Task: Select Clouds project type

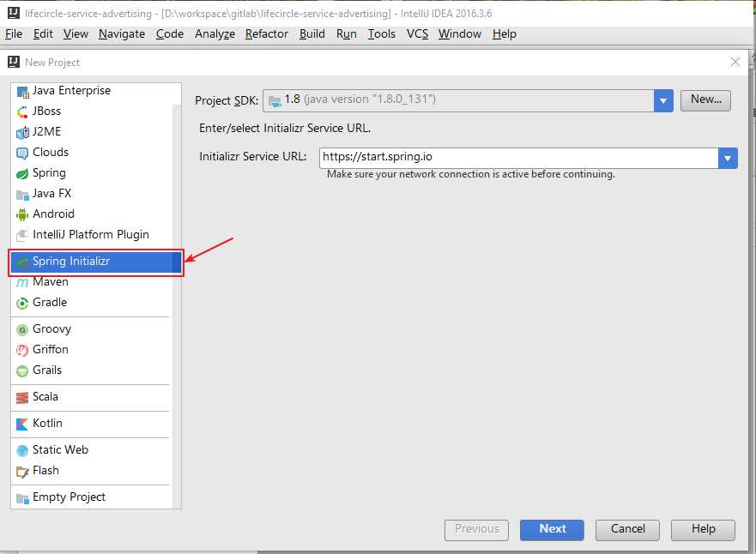Action: (x=92, y=153)
